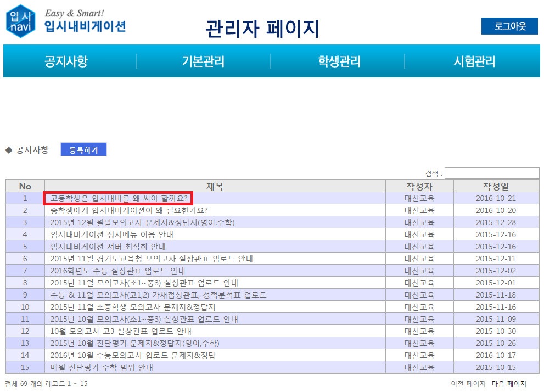Click the 이전 페이지 pagination link
This screenshot has height=392, width=544.
click(468, 384)
